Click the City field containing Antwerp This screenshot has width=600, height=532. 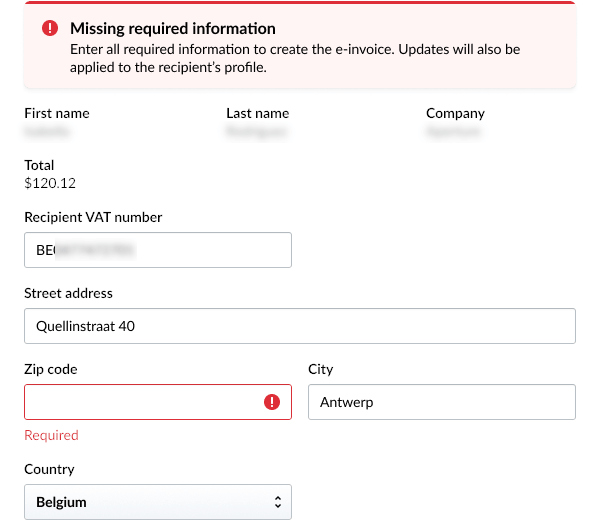click(441, 402)
